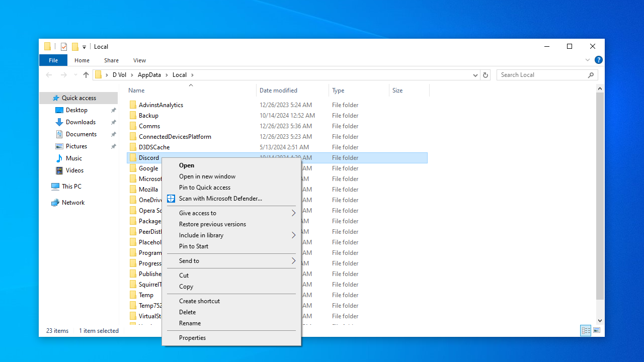Click the File tab button
Viewport: 644px width, 362px height.
coord(53,60)
